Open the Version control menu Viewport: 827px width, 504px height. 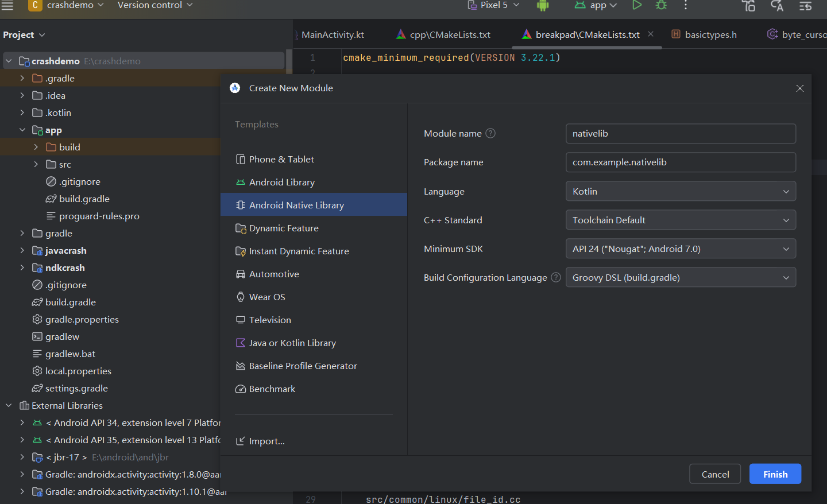tap(155, 5)
